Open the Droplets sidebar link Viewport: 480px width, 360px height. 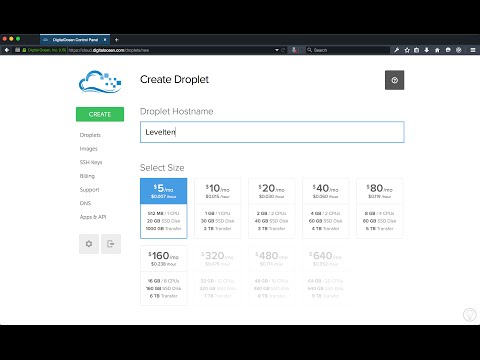tap(90, 135)
